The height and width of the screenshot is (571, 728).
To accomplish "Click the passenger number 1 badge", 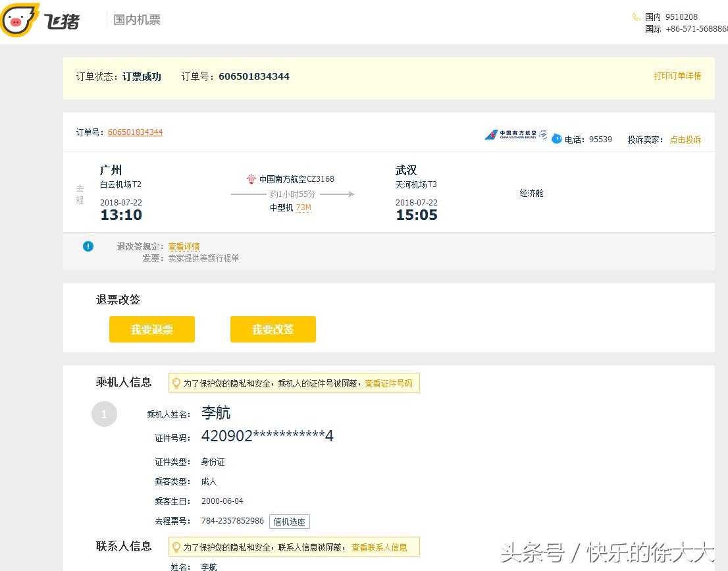I will click(104, 414).
